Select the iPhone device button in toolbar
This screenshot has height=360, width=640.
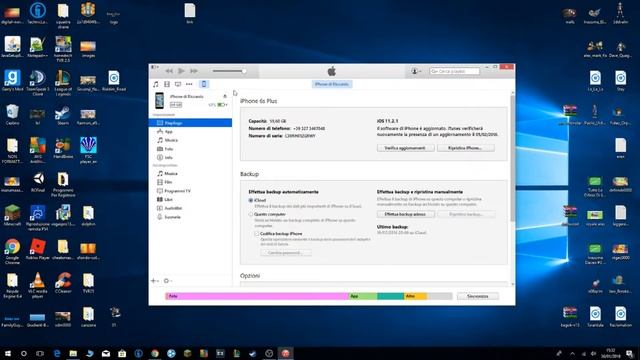204,84
